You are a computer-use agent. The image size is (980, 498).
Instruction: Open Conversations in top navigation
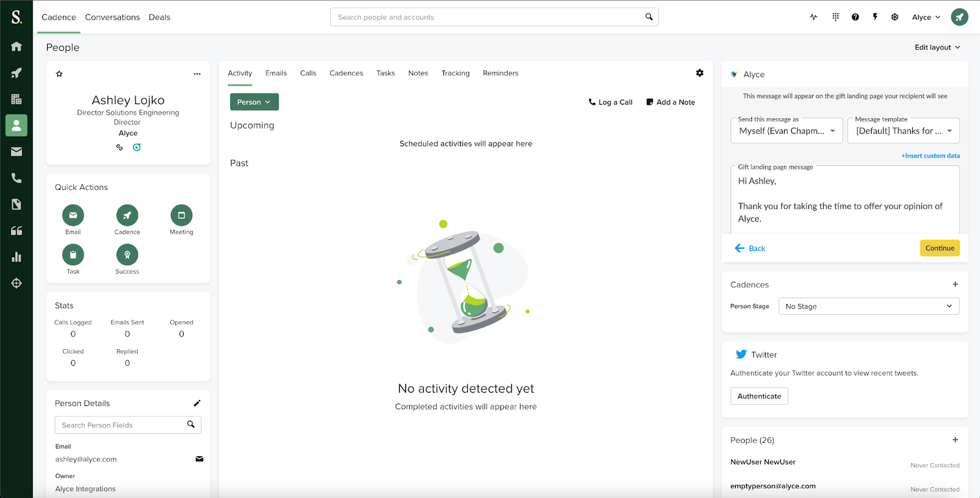pos(113,17)
